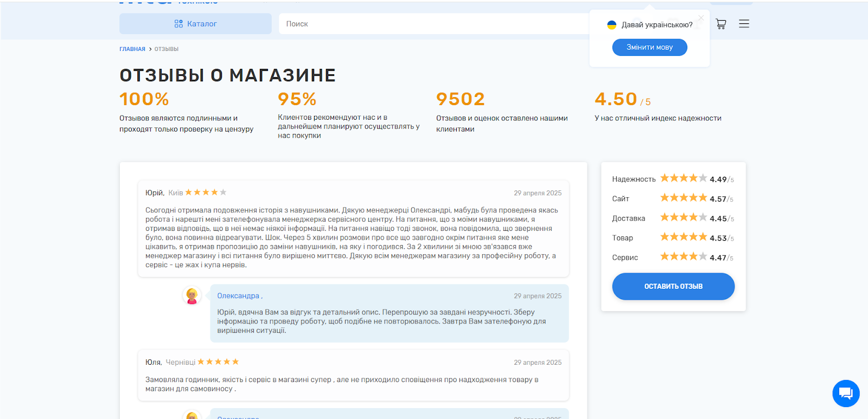Click the star rating beside Юля's review

[x=218, y=362]
